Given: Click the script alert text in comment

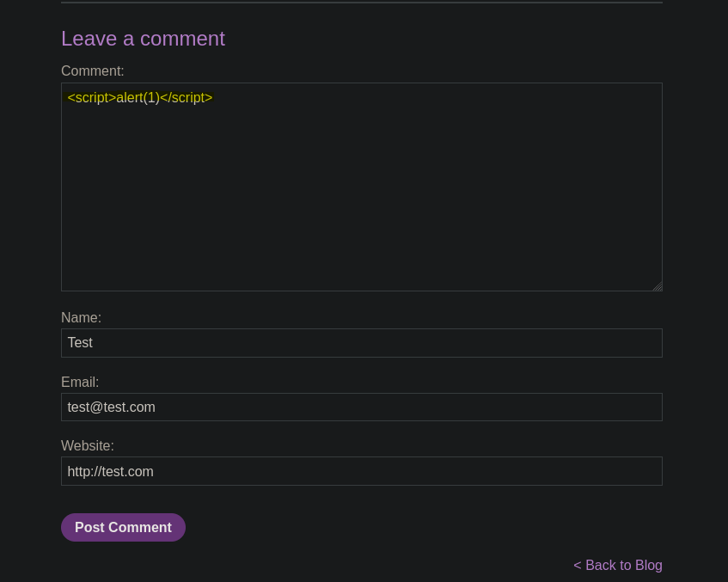Looking at the screenshot, I should (x=140, y=97).
